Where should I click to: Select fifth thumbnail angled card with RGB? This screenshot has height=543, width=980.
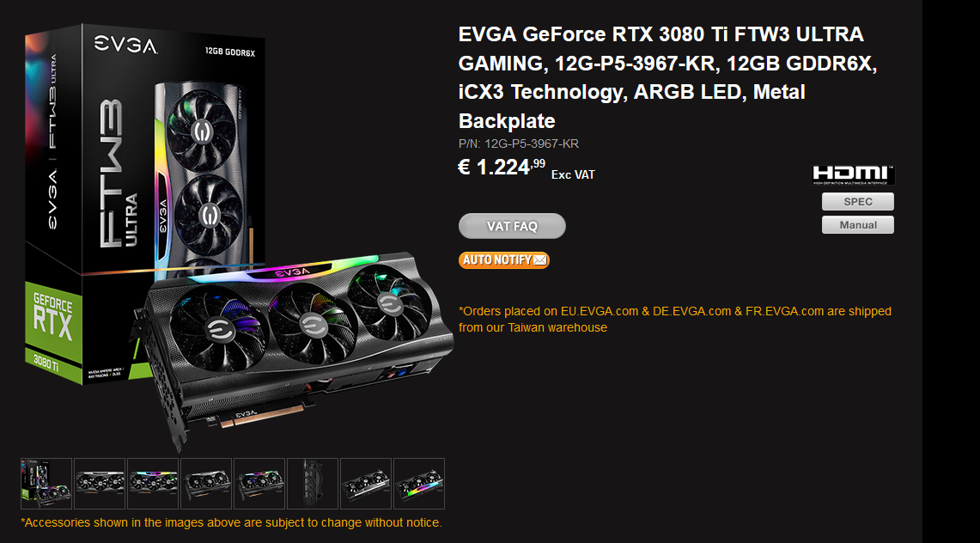pos(259,484)
